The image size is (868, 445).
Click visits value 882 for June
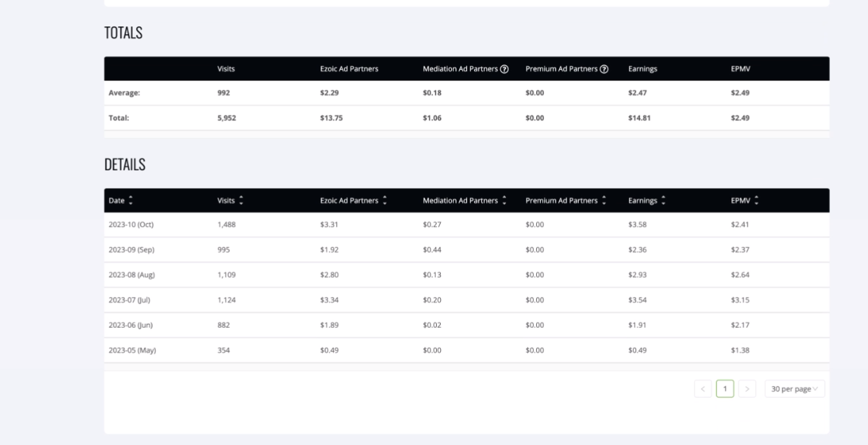click(x=224, y=325)
